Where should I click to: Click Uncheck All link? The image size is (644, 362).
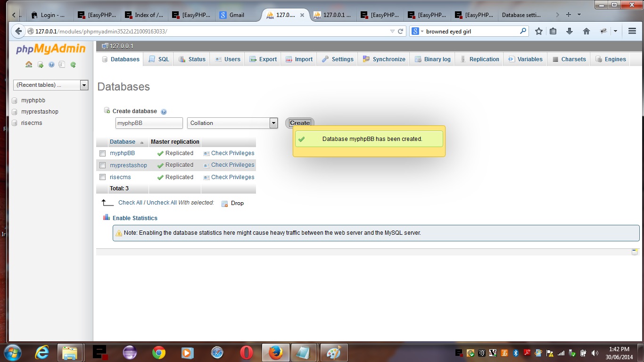pos(162,203)
